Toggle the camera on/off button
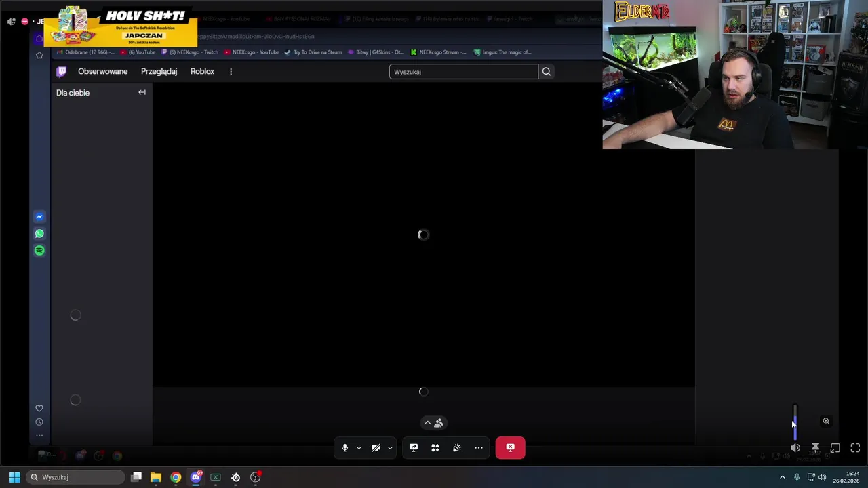Screen dimensions: 868x488 376,447
